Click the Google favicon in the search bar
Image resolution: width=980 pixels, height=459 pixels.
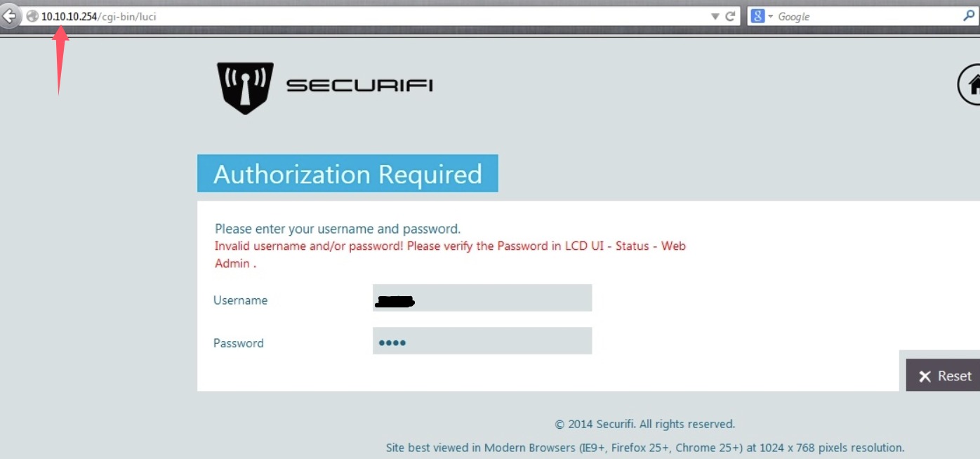tap(758, 15)
